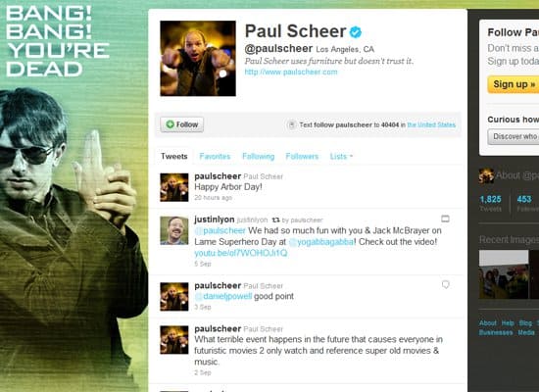Switch to the Favorites tab
This screenshot has width=539, height=392.
tap(215, 157)
